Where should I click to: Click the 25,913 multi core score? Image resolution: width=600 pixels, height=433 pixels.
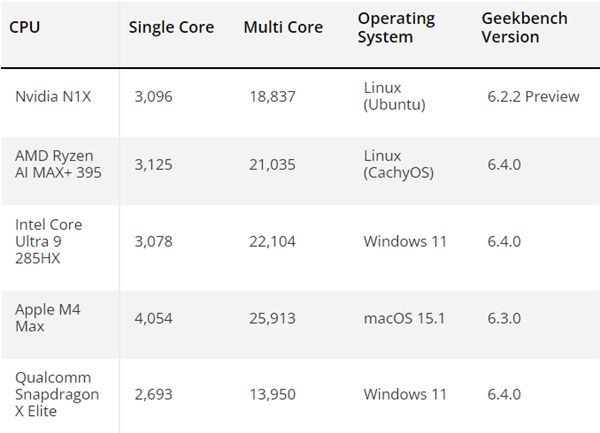coord(271,318)
